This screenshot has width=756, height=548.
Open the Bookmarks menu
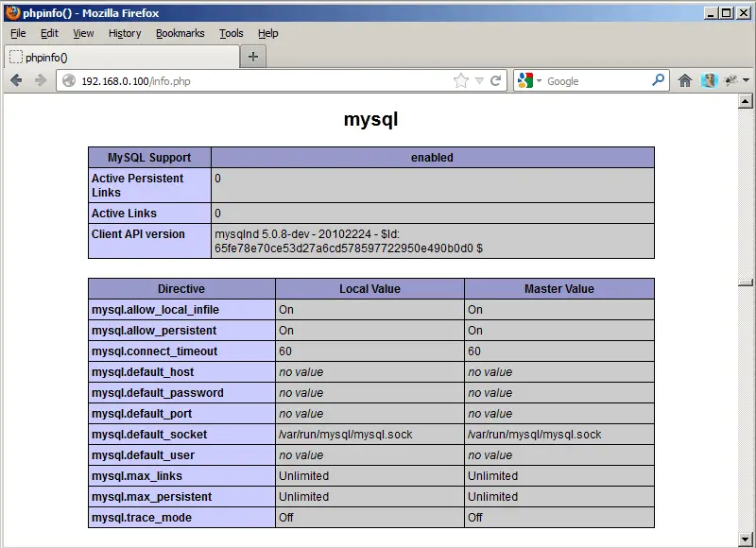[x=180, y=33]
